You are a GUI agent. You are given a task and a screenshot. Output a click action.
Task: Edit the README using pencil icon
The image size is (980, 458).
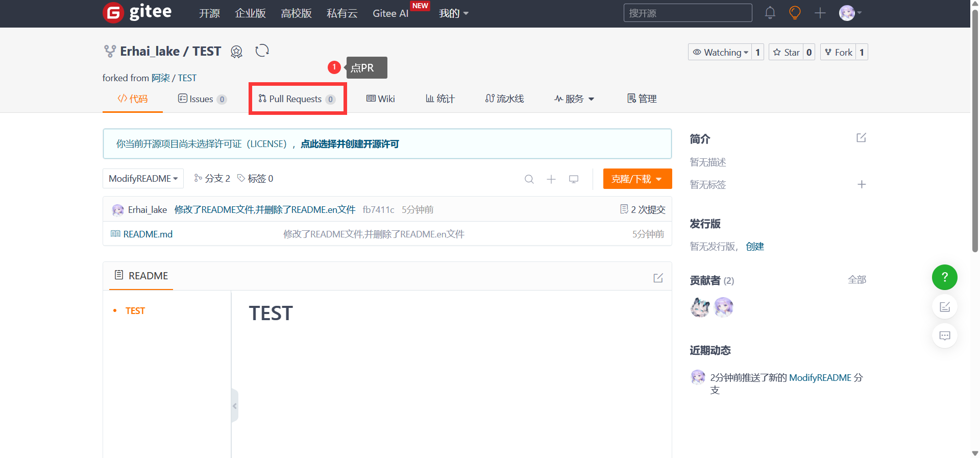658,278
